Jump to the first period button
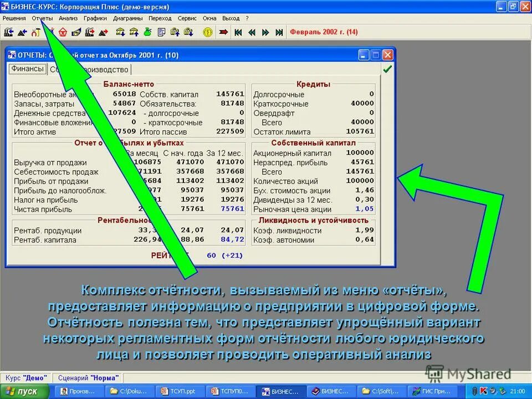 pyautogui.click(x=238, y=32)
